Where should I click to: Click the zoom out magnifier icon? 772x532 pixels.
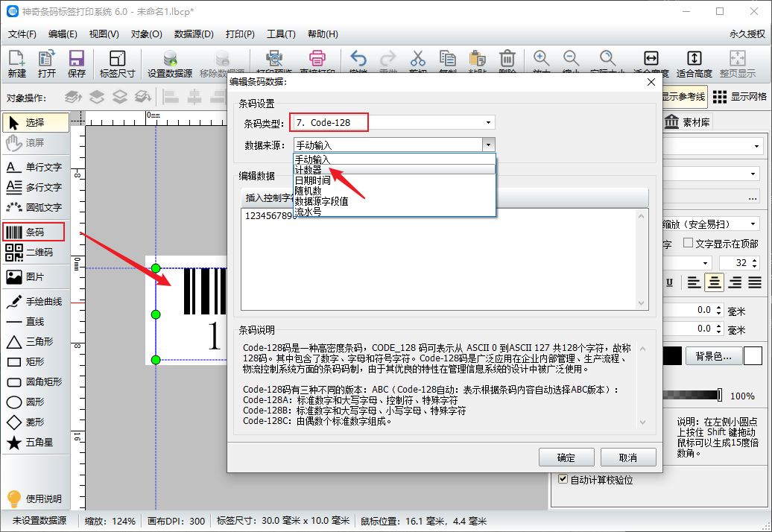[571, 59]
